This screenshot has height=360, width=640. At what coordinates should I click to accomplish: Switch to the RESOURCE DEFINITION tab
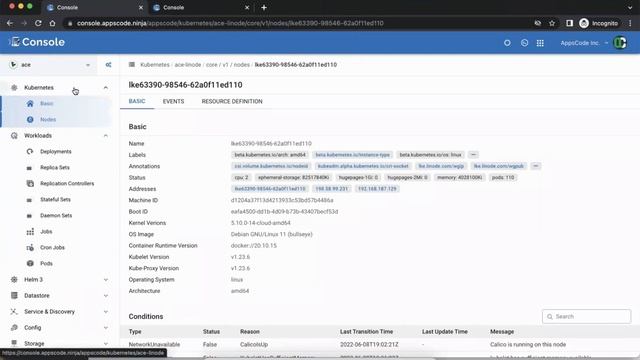pos(232,101)
